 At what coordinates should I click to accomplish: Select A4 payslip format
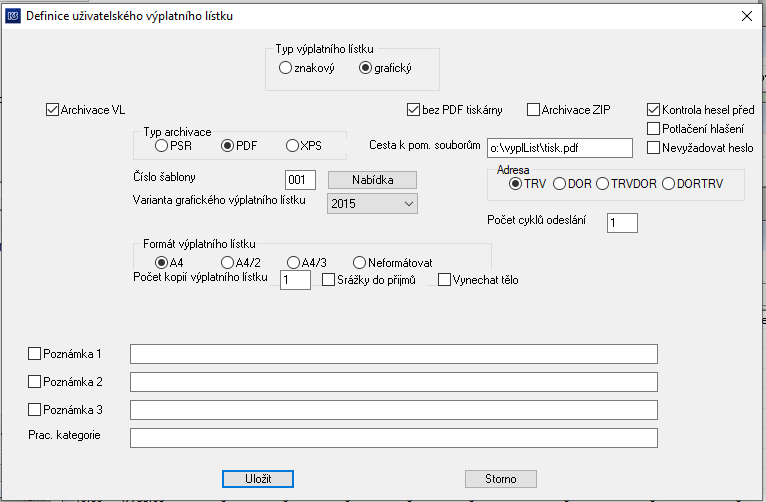pos(161,263)
